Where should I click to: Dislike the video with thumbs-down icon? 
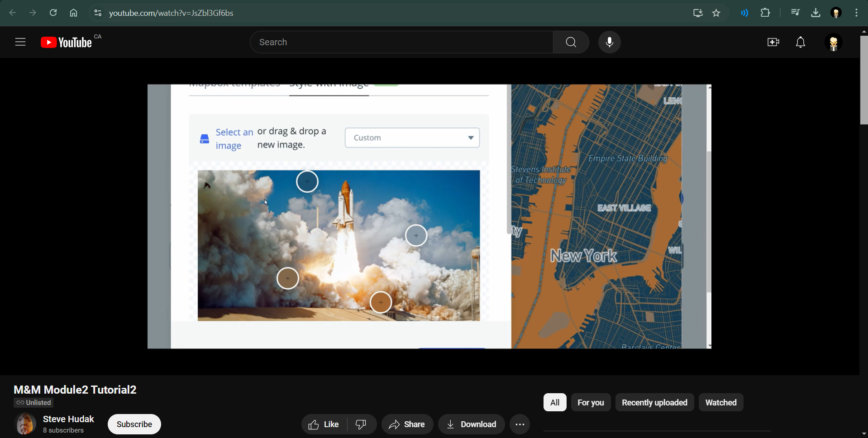click(361, 424)
